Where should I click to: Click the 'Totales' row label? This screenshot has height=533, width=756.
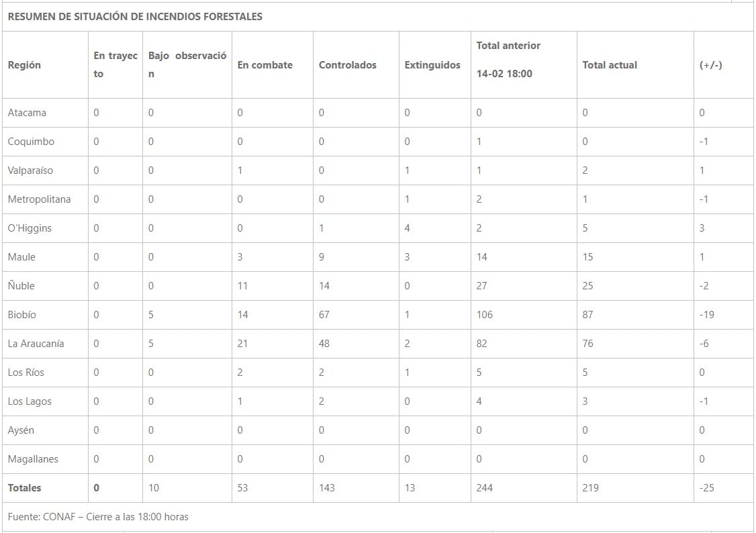[x=24, y=487]
